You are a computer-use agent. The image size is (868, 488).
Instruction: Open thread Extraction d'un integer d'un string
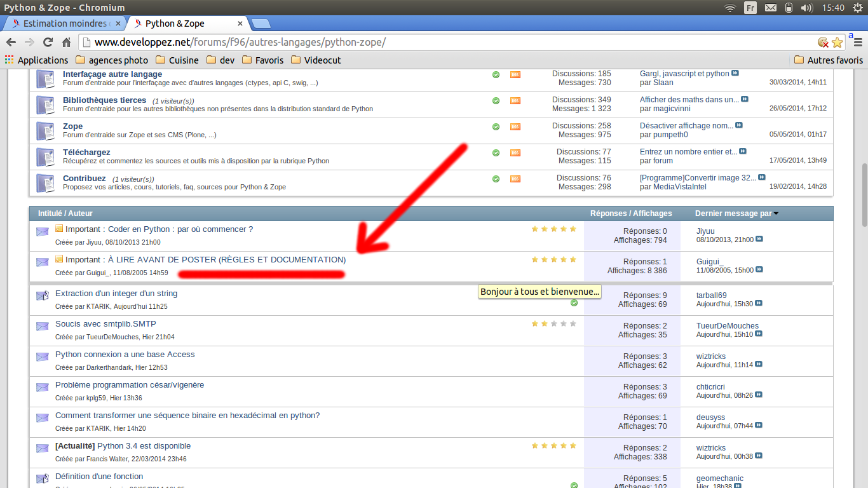[116, 294]
